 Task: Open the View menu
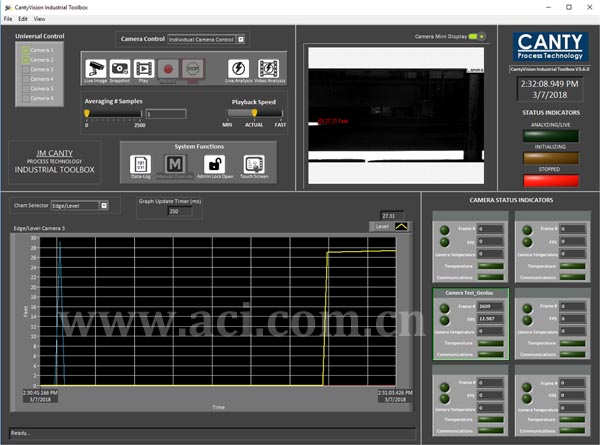pos(39,19)
